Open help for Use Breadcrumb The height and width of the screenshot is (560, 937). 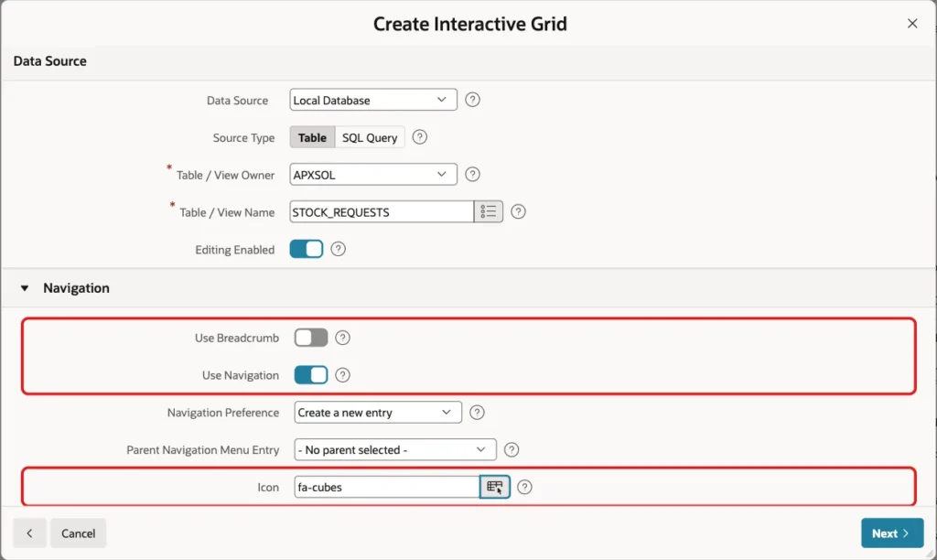342,338
